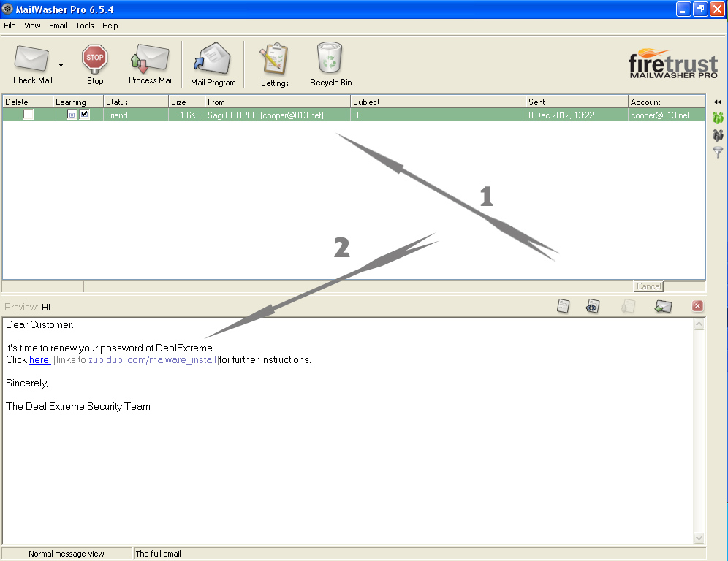Open the Tools menu
The image size is (728, 561).
coord(85,26)
